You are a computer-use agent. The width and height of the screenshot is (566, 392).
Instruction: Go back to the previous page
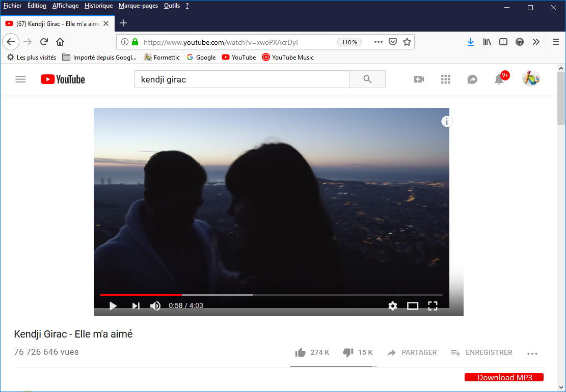click(11, 42)
